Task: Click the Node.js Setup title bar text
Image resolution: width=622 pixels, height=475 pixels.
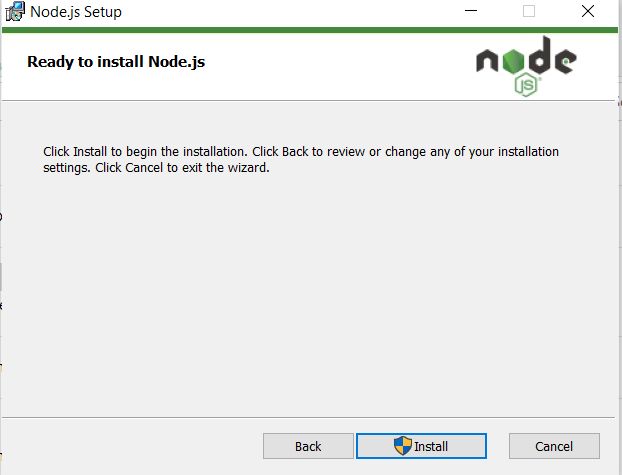Action: pyautogui.click(x=76, y=12)
